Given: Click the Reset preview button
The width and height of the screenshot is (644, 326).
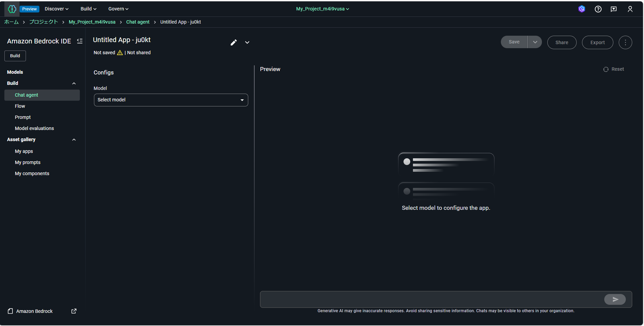Looking at the screenshot, I should tap(614, 69).
